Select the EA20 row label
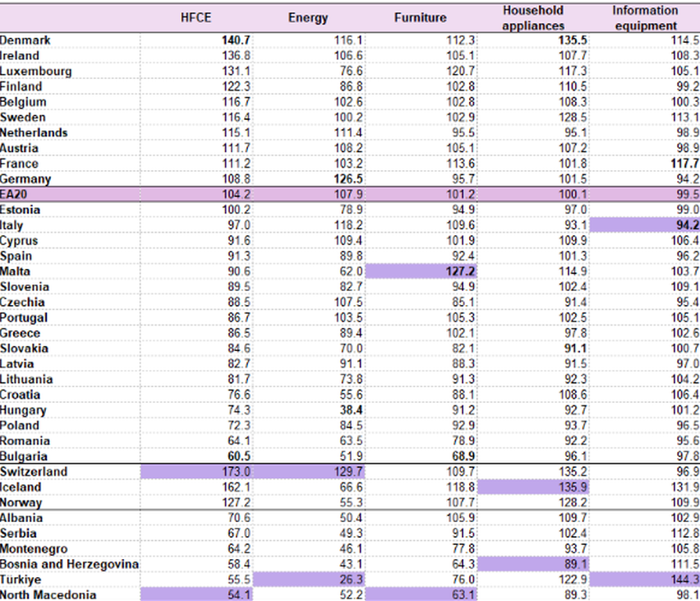 [15, 194]
